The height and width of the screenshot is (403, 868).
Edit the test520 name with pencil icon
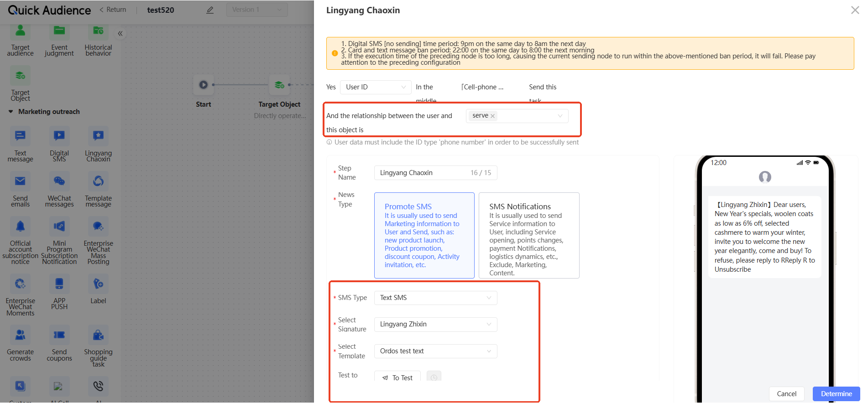[210, 10]
